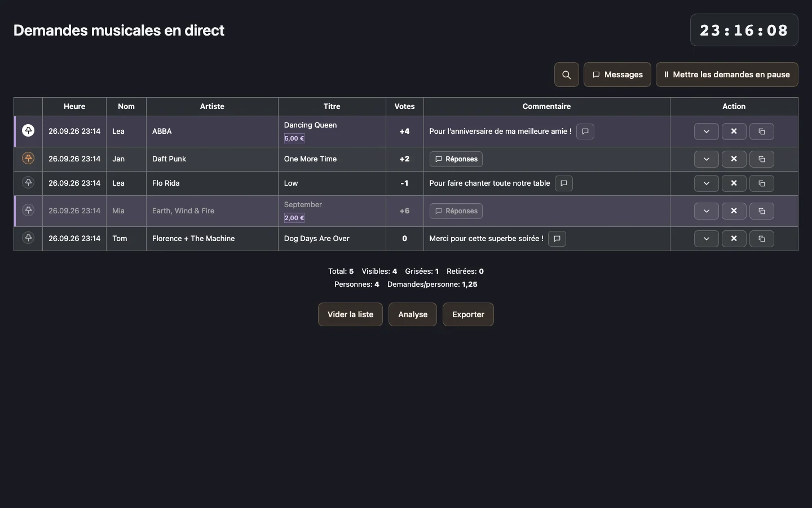Open the search magnifier icon
Screen dimensions: 812x508
coord(567,75)
